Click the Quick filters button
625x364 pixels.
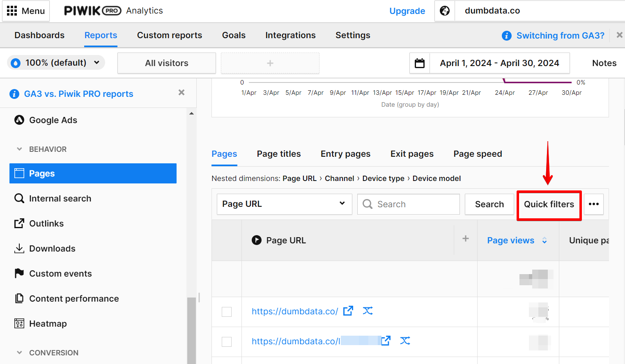click(x=549, y=204)
